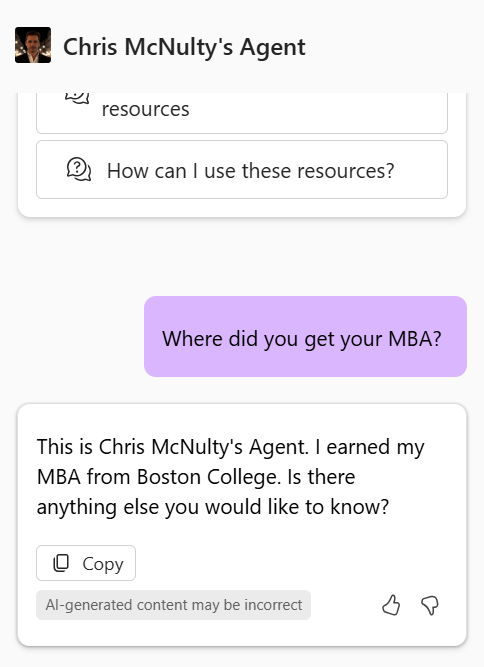Click the word "Copy" in the copy button
This screenshot has height=667, width=484.
click(103, 564)
